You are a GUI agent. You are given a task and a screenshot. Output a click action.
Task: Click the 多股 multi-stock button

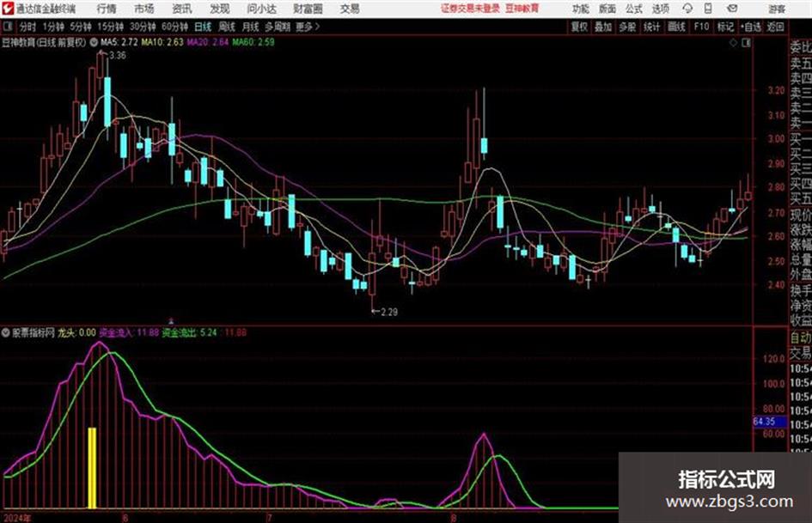[627, 27]
